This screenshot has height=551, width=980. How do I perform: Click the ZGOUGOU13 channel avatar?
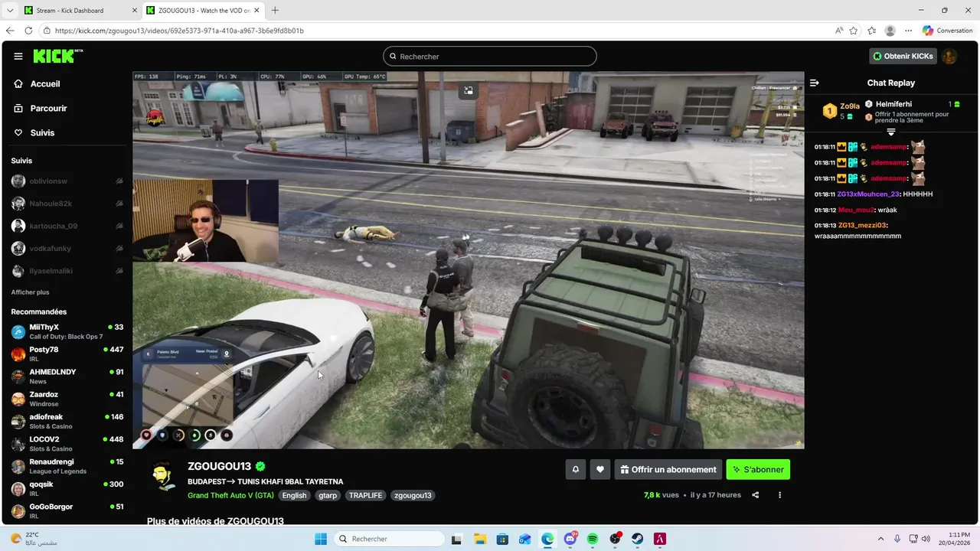(162, 477)
